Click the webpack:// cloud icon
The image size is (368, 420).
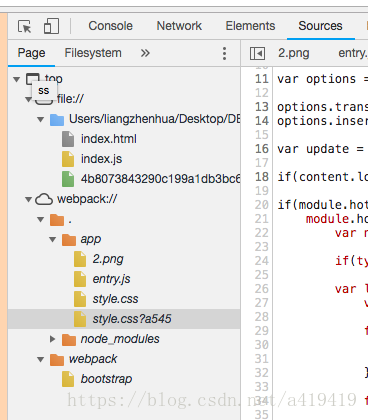pos(44,199)
